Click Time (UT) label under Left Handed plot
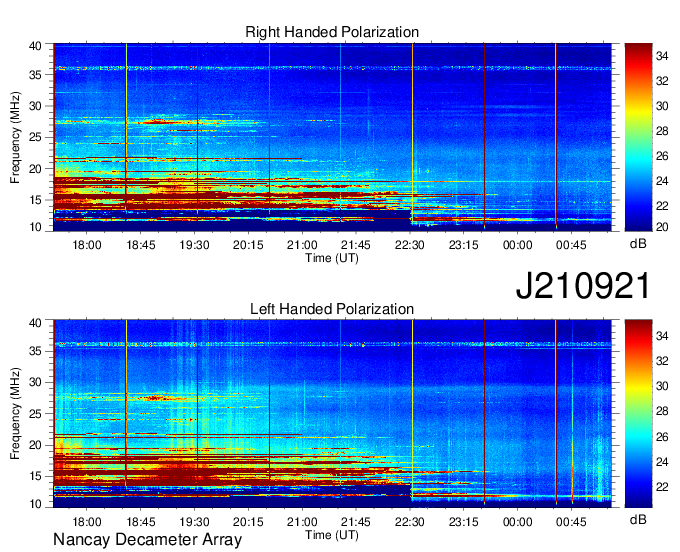The image size is (680, 552). click(x=332, y=535)
